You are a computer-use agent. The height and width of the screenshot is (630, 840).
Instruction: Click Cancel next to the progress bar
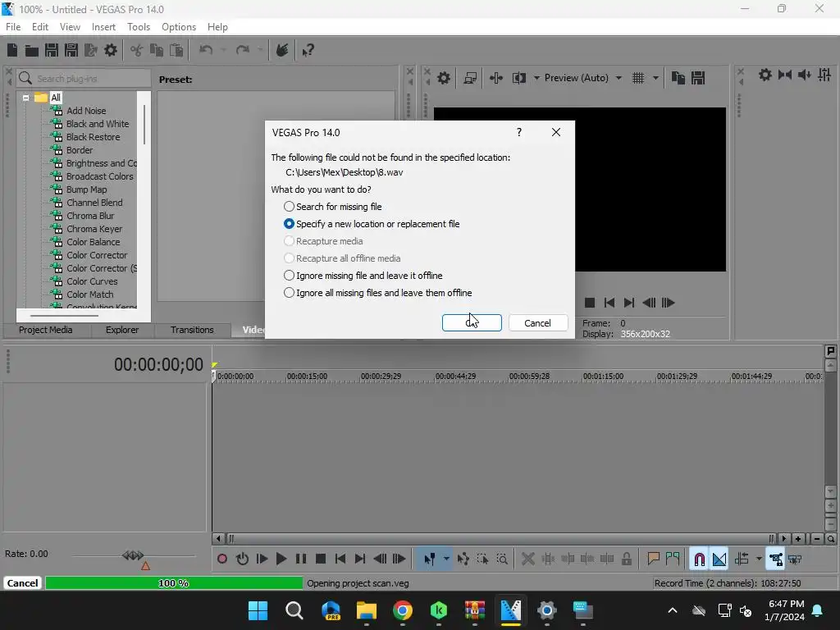click(x=22, y=583)
